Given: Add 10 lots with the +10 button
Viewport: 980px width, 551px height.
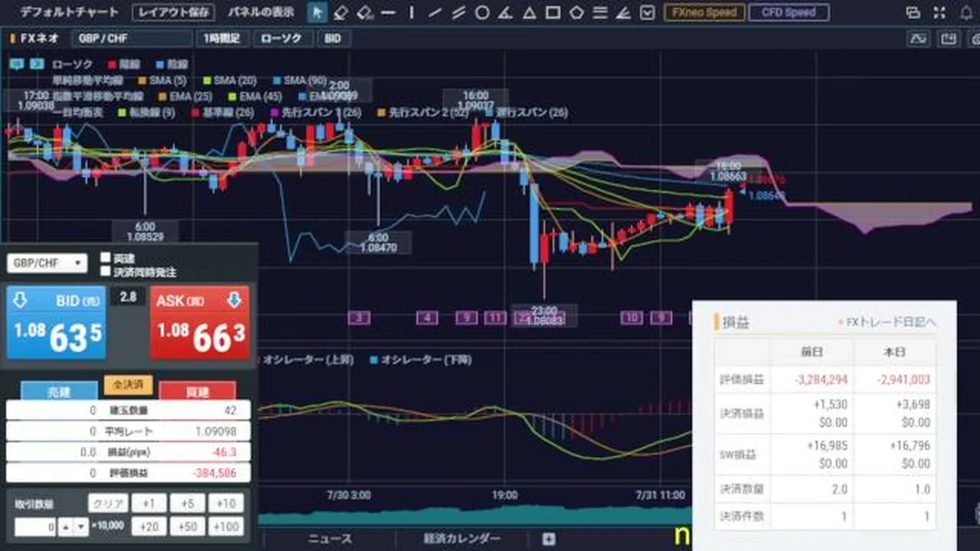Looking at the screenshot, I should (x=226, y=504).
